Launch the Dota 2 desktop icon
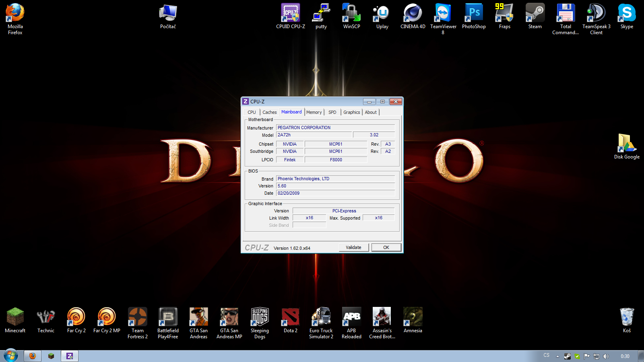644x362 pixels. 290,318
